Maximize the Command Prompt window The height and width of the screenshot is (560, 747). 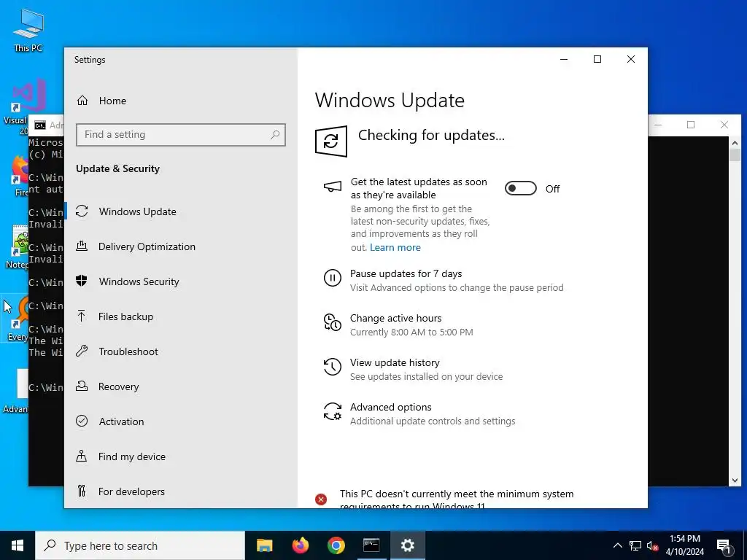click(x=691, y=125)
